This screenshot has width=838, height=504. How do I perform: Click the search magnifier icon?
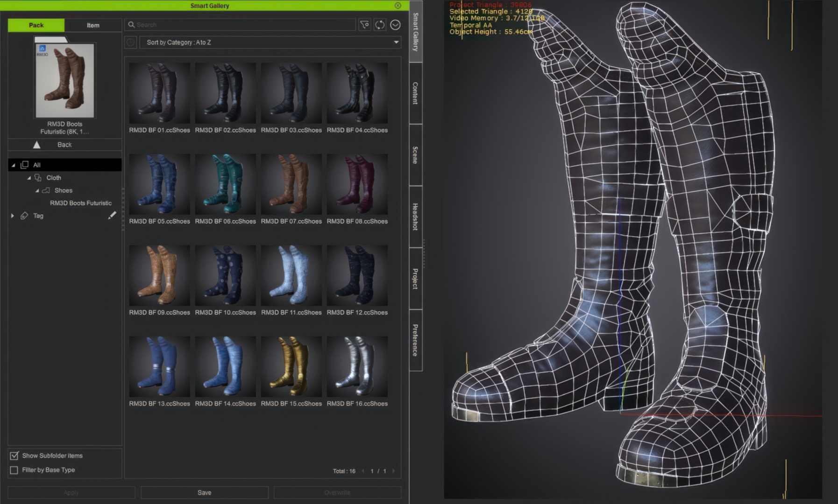(x=131, y=25)
